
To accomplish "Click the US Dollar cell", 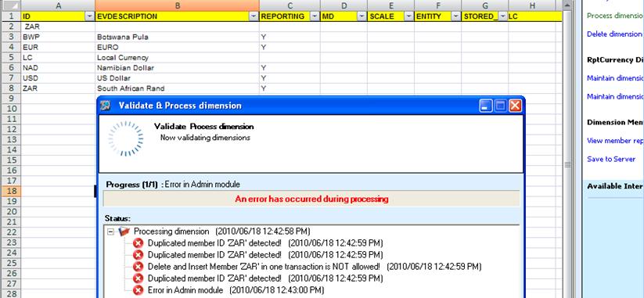I will pos(177,78).
